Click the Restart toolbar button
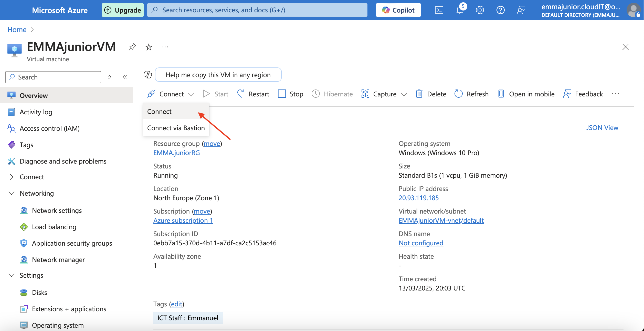The height and width of the screenshot is (331, 644). point(253,94)
